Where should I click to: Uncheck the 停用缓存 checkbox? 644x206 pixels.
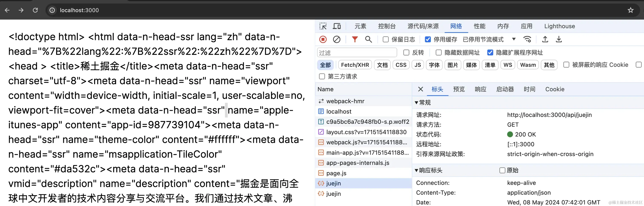tap(428, 40)
